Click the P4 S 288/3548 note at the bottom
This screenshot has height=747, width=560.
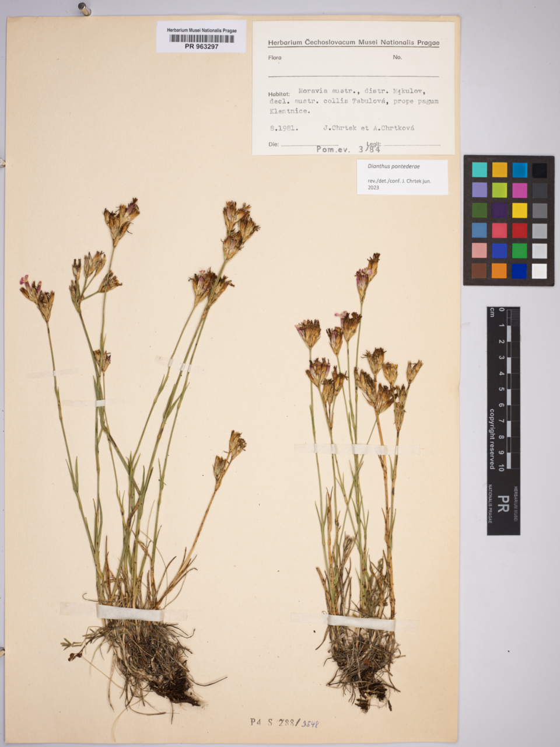287,722
